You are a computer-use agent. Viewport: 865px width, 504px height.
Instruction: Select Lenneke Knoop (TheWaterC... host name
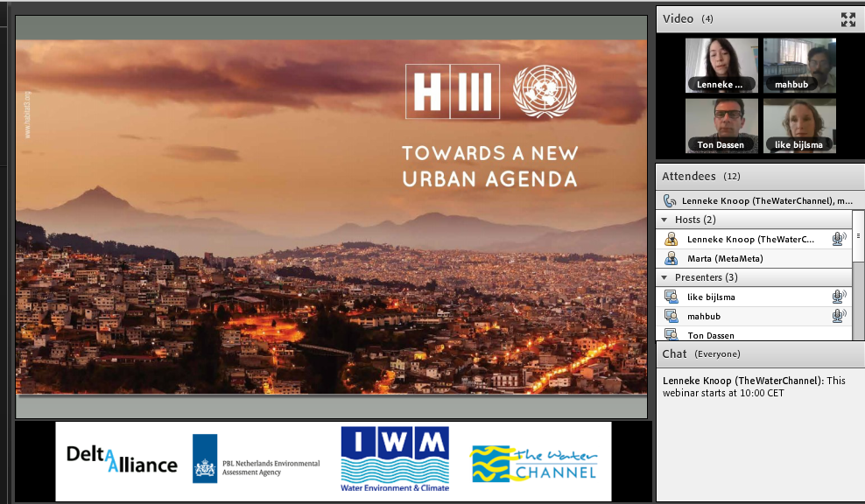tap(750, 240)
